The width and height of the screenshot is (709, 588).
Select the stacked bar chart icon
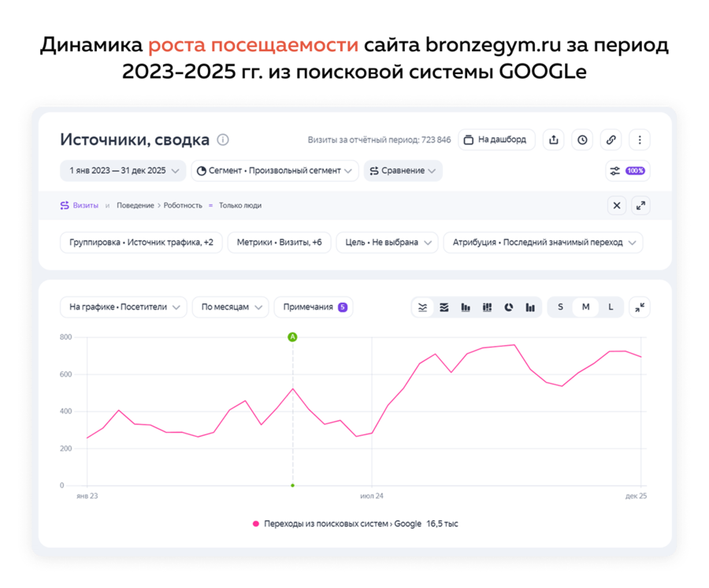(x=487, y=307)
